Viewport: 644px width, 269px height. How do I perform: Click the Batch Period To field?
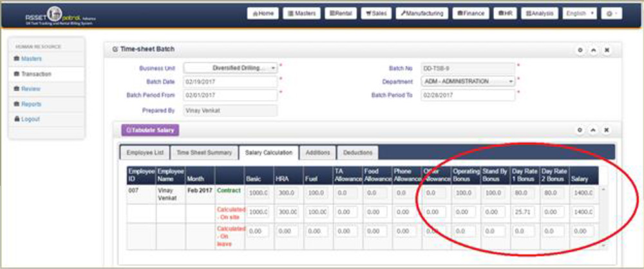(468, 95)
